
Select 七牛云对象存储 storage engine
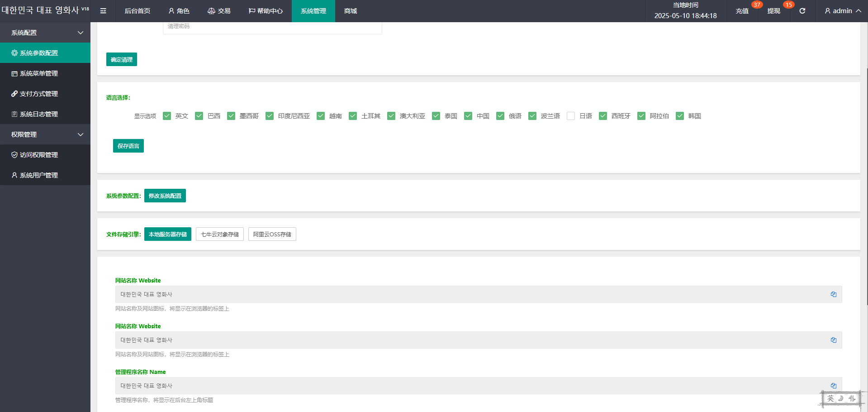tap(220, 234)
